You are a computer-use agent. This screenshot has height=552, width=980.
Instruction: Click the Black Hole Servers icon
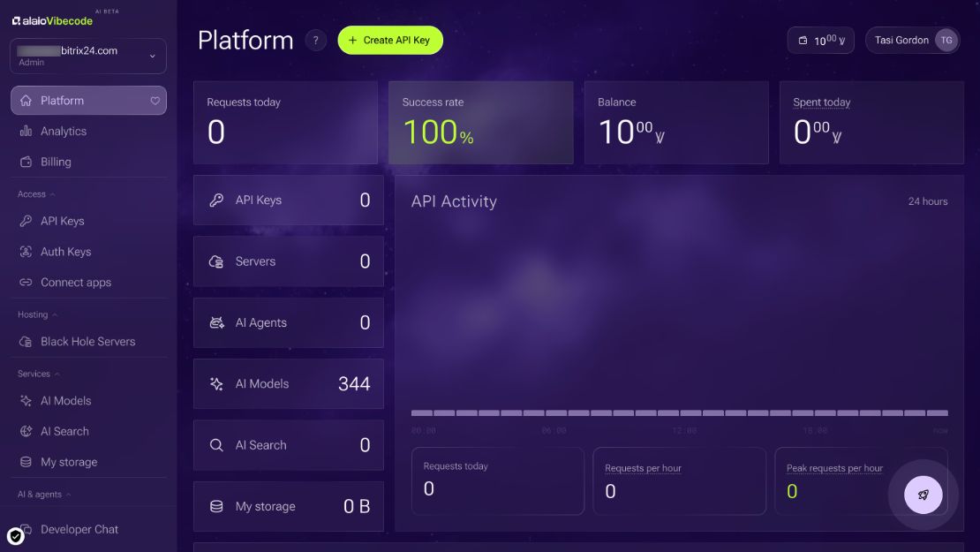coord(26,341)
